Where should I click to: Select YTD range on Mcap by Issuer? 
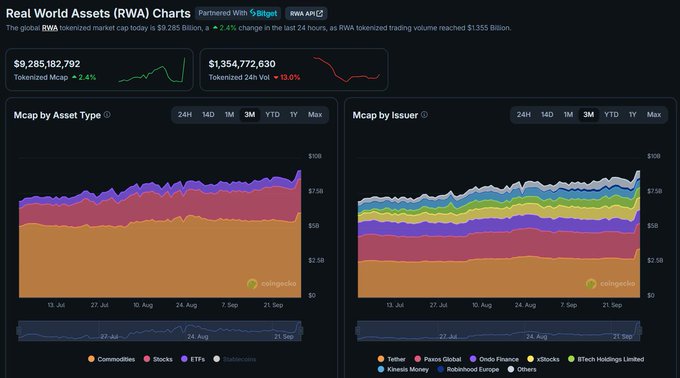pyautogui.click(x=611, y=115)
